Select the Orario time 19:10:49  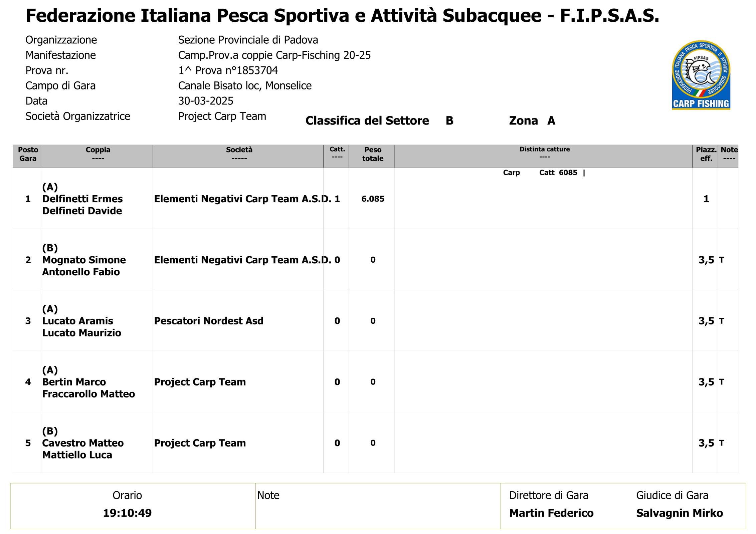point(127,513)
